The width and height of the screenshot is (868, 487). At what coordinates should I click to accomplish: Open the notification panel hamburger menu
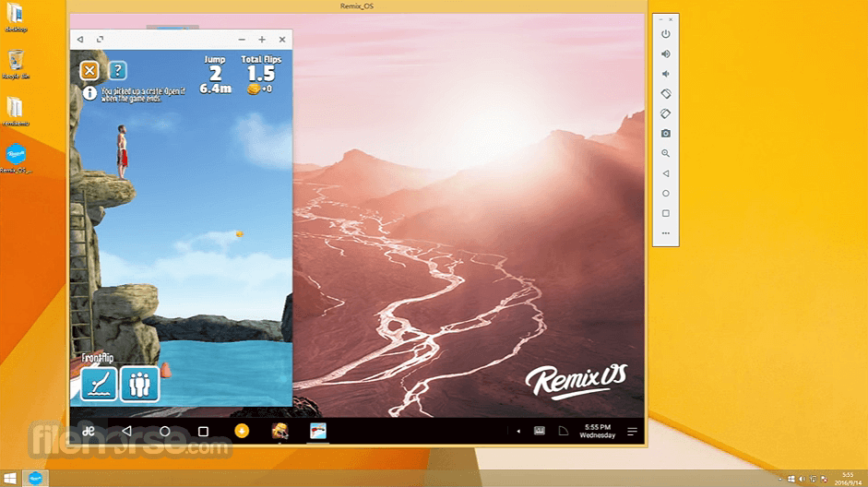pyautogui.click(x=632, y=431)
